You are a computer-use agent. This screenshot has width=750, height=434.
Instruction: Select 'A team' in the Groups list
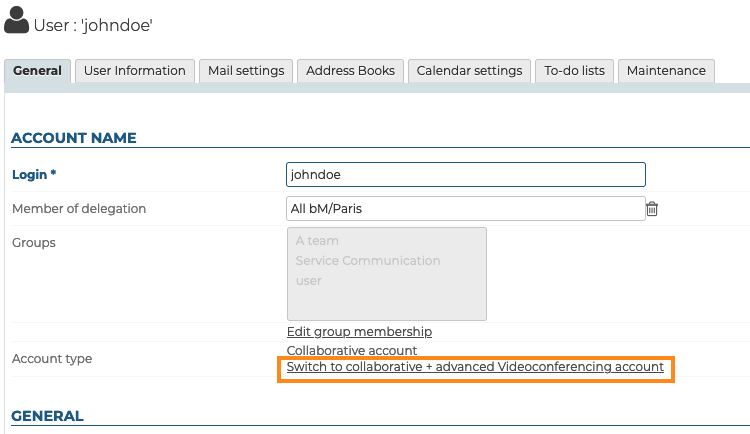317,241
